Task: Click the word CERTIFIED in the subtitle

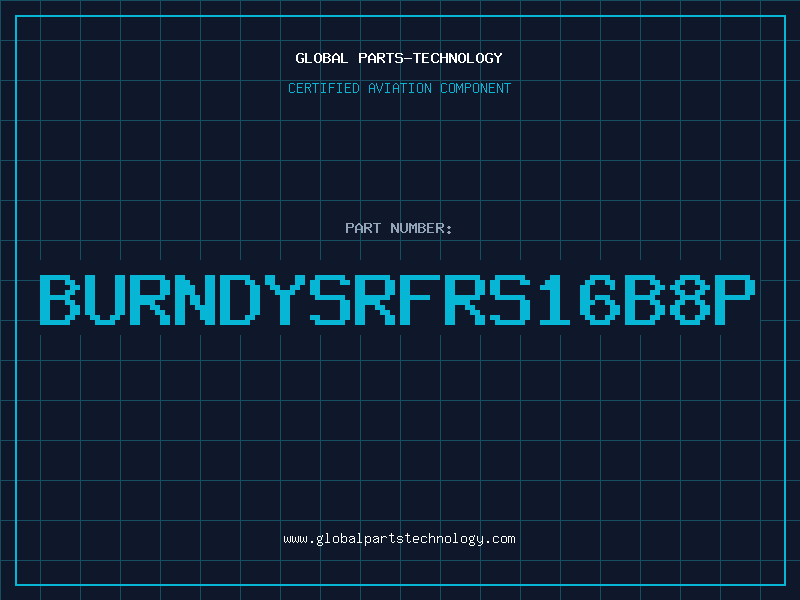Action: pos(324,88)
